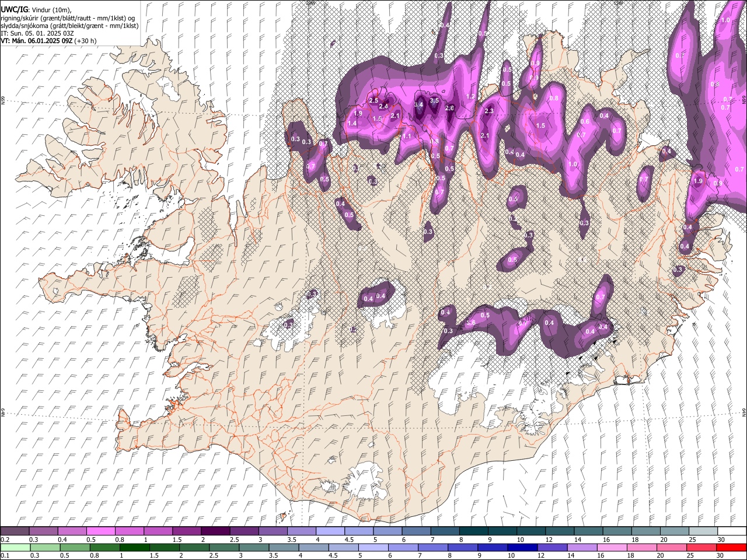This screenshot has width=747, height=560.
Task: Click the 'IT: Sun. 05. 01. 2025 03Z' line
Action: pyautogui.click(x=37, y=33)
